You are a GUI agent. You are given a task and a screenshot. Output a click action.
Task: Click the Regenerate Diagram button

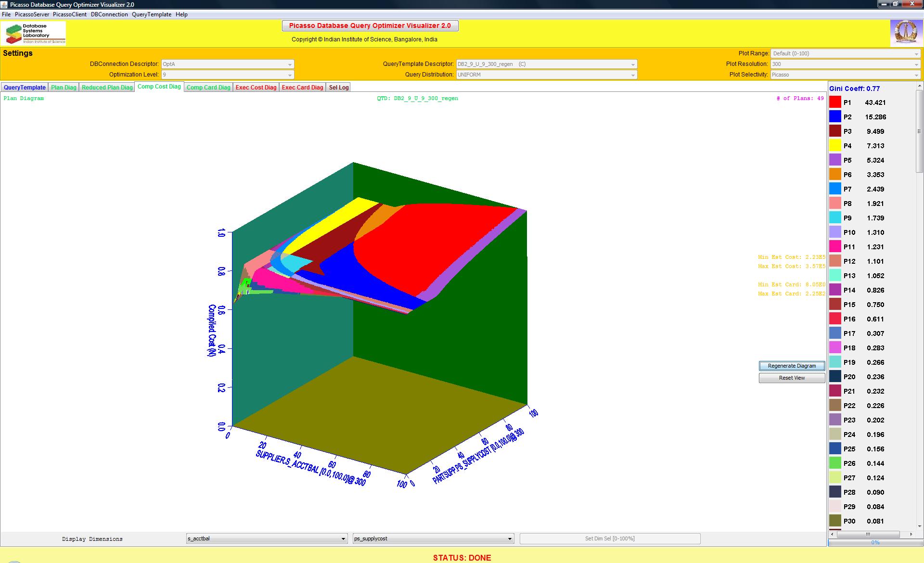pyautogui.click(x=792, y=366)
